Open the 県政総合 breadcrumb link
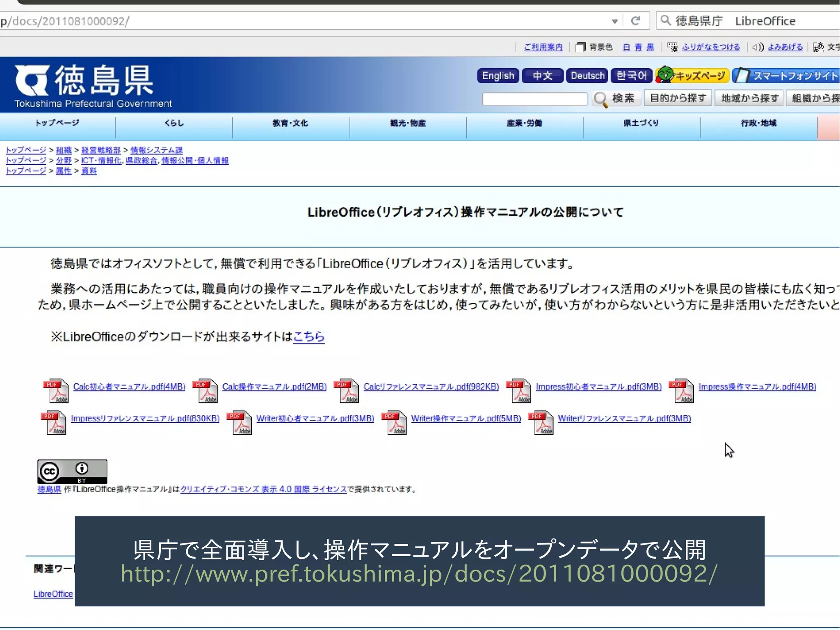Screen dimensions: 840x630 [142, 160]
